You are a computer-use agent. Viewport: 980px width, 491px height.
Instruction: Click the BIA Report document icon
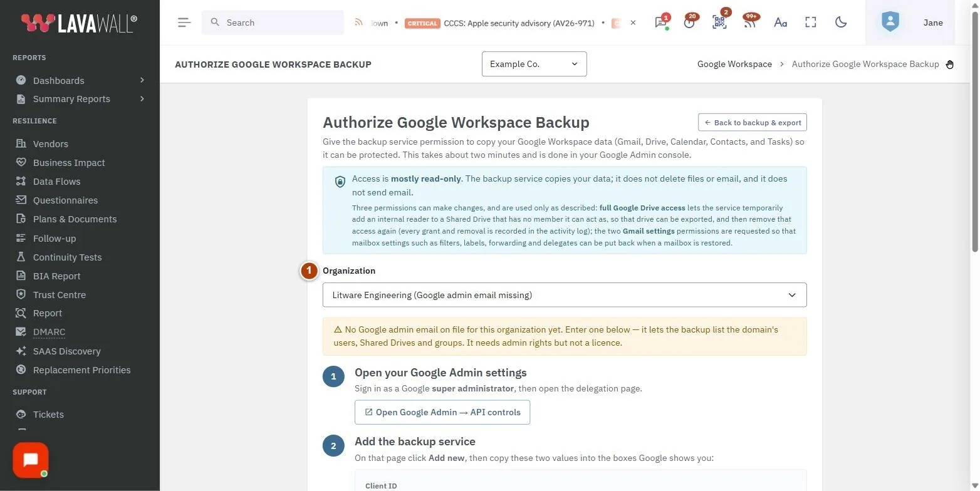[21, 276]
